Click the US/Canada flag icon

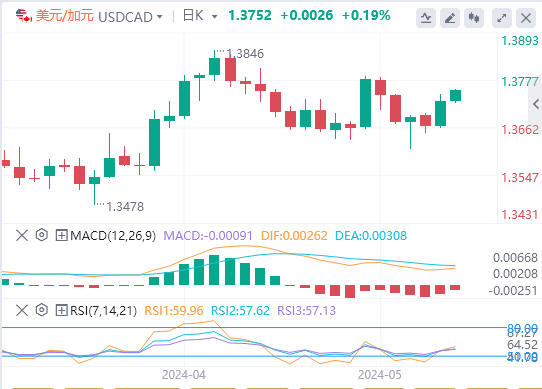tap(24, 16)
